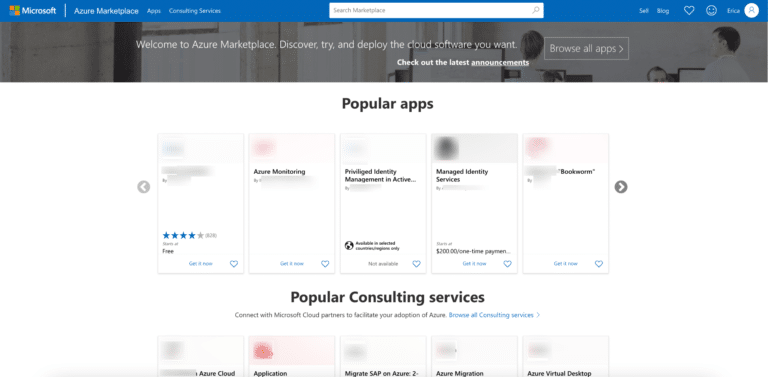
Task: Click Browse all apps button
Action: pyautogui.click(x=586, y=48)
